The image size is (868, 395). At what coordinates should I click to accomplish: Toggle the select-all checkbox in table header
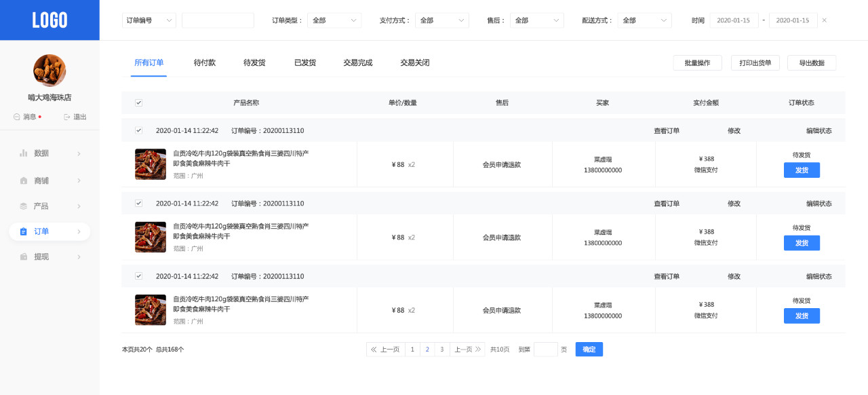coord(138,103)
